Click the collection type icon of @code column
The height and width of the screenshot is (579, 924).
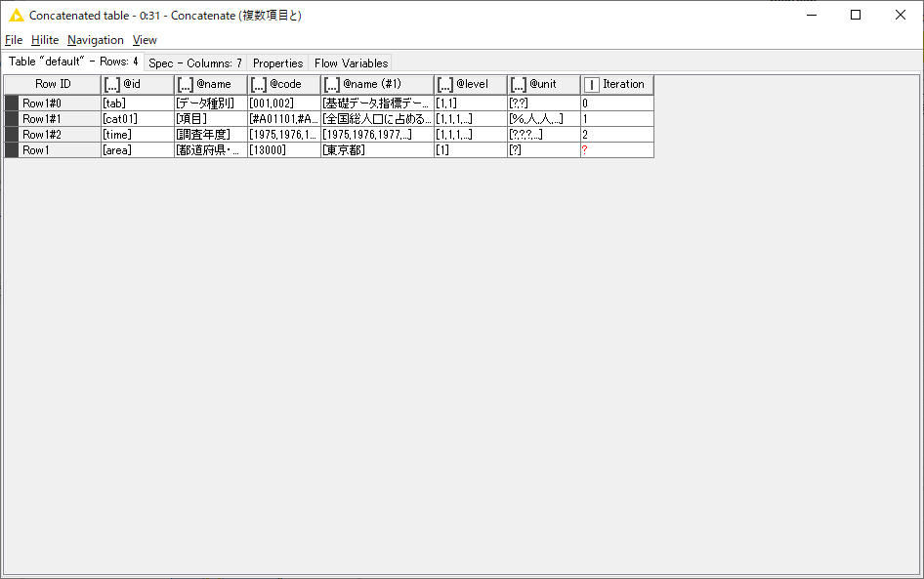tap(259, 85)
